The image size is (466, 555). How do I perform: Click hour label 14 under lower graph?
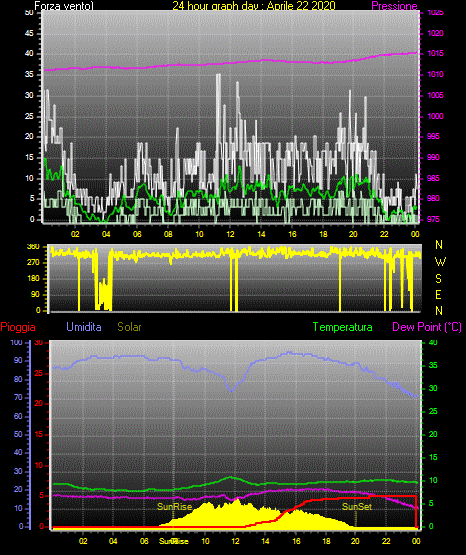265,541
